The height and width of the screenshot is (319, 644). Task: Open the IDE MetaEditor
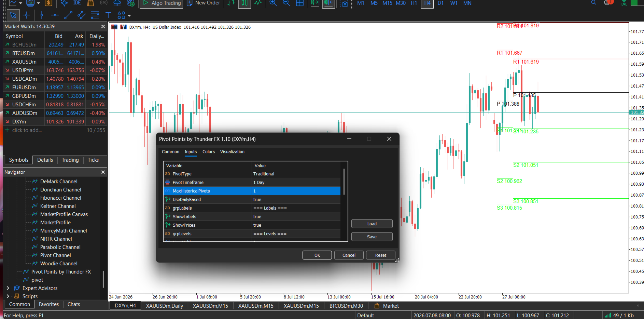[77, 3]
